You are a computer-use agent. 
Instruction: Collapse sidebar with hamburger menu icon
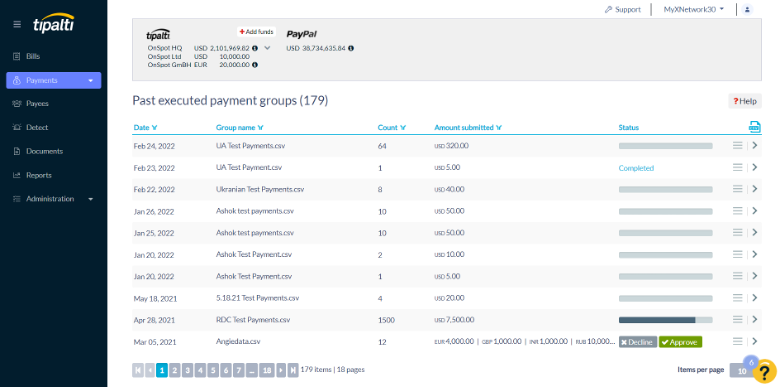click(17, 24)
